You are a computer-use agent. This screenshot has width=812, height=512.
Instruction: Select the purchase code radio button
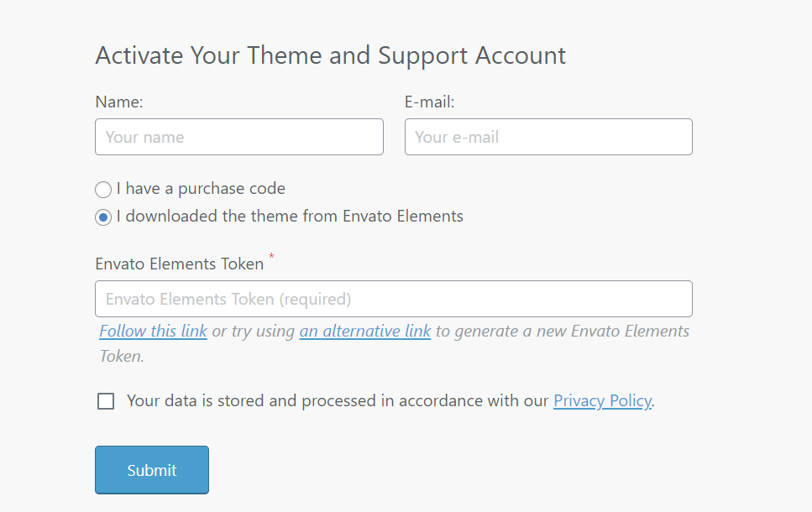click(x=103, y=190)
